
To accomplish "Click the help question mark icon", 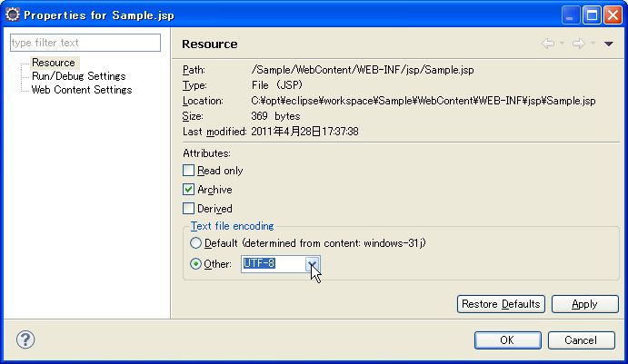I will [25, 340].
